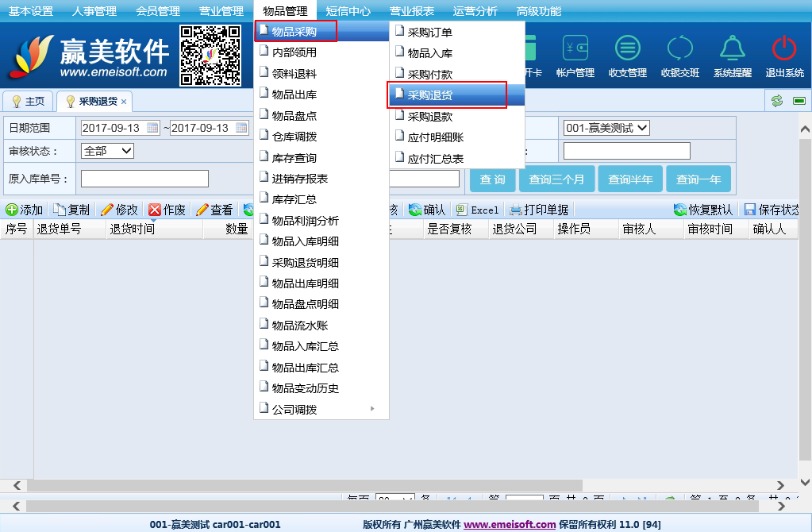Image resolution: width=812 pixels, height=532 pixels.
Task: Expand the 审核状态 dropdown
Action: (107, 151)
